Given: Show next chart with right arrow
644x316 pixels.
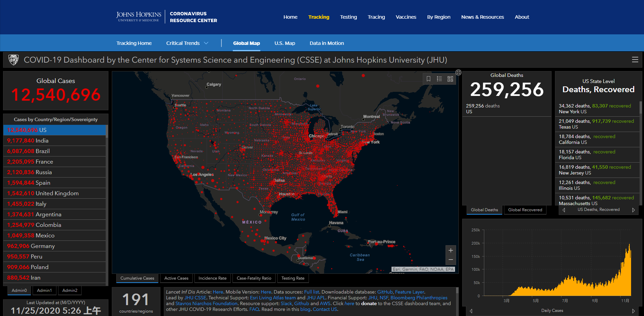Looking at the screenshot, I should [633, 311].
